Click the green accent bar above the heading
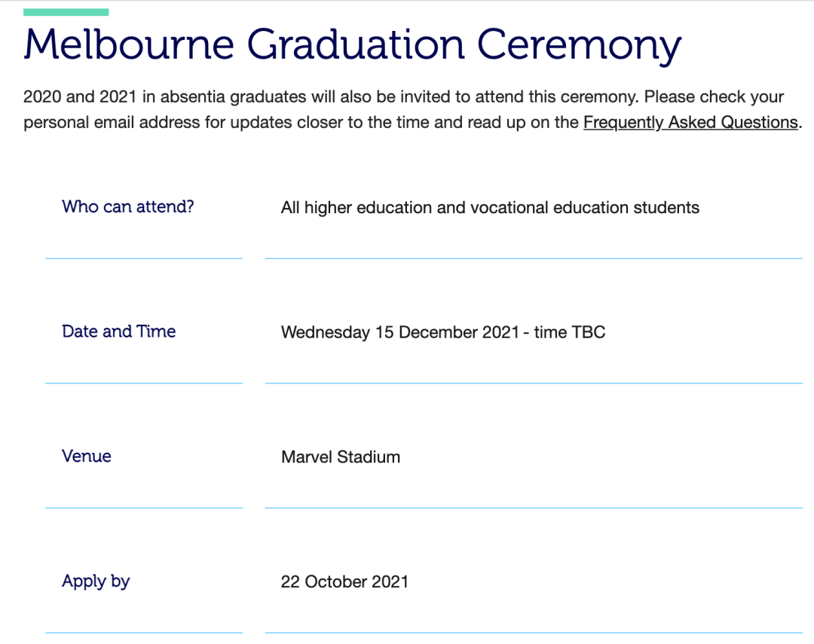 point(66,12)
